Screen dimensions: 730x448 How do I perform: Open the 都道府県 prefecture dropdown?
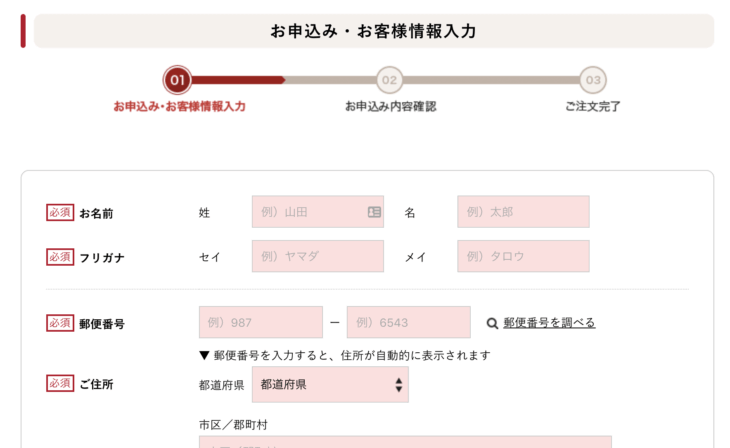click(330, 384)
